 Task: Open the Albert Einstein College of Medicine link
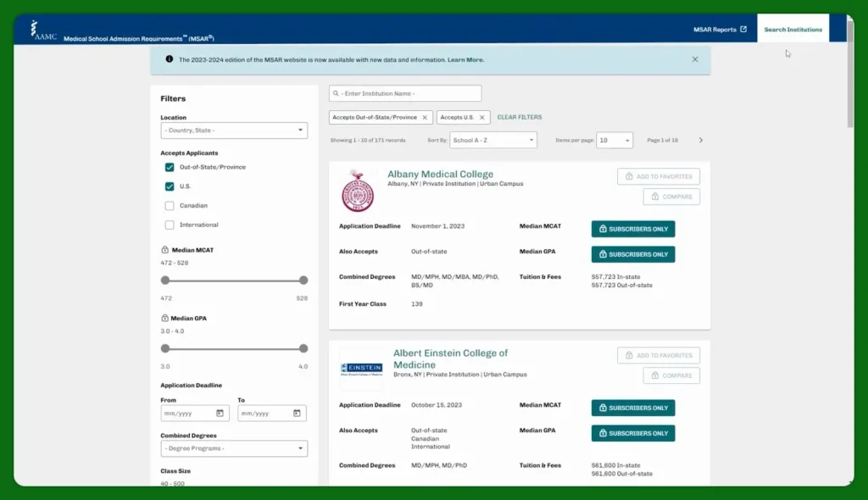point(450,358)
